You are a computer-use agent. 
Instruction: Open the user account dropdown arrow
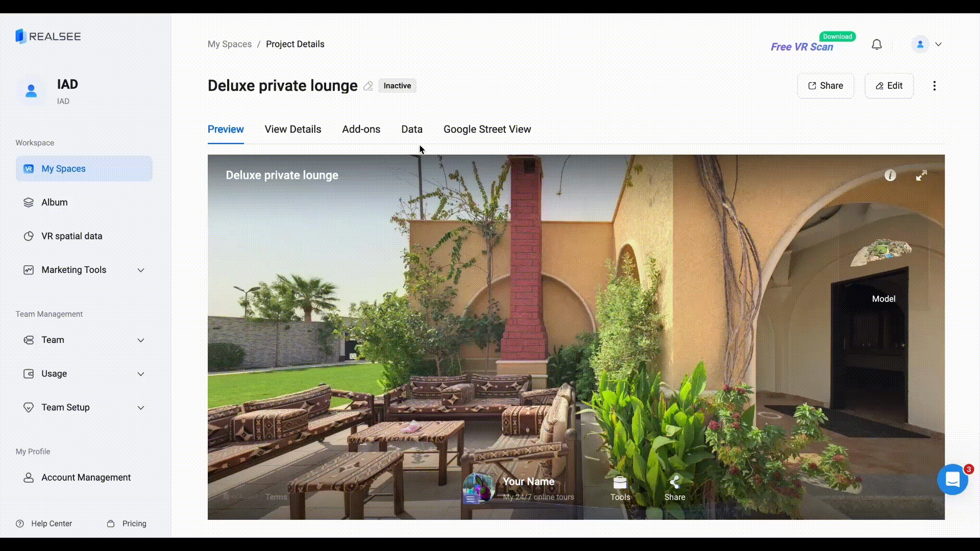pos(938,44)
